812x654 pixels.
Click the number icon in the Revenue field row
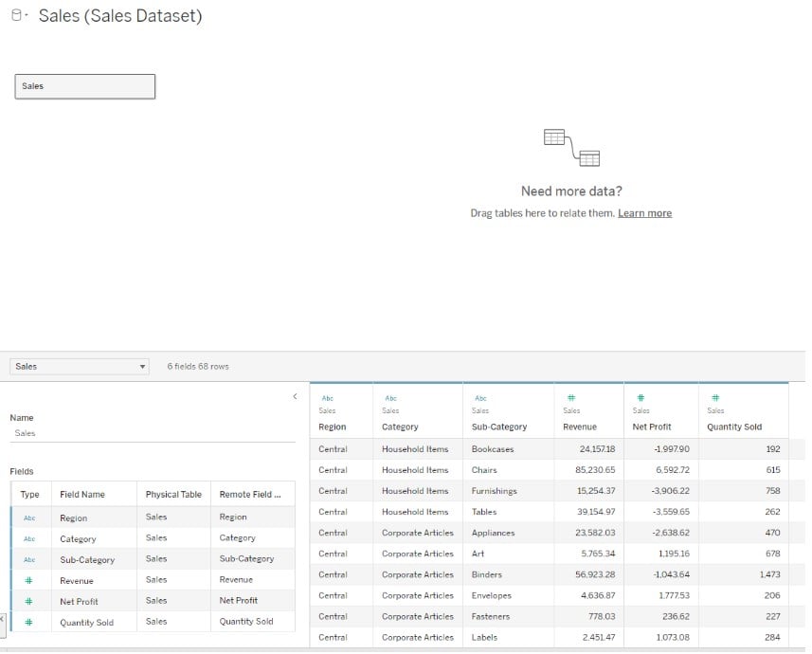[29, 580]
